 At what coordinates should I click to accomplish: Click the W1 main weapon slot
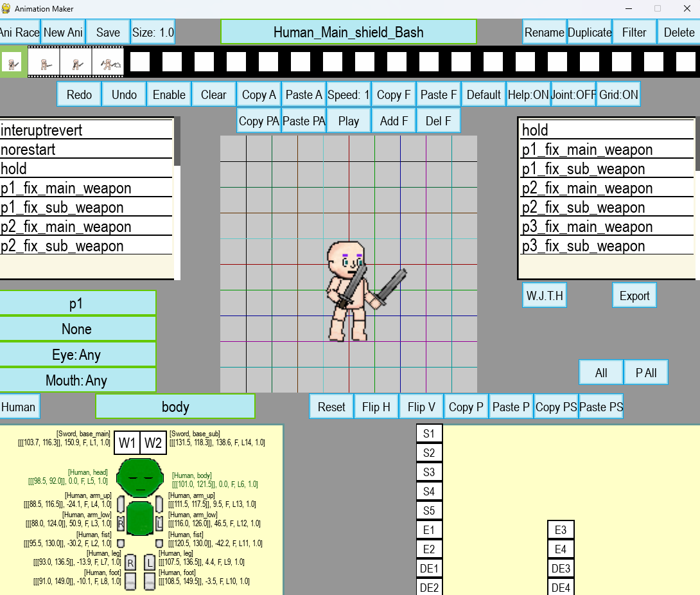127,443
